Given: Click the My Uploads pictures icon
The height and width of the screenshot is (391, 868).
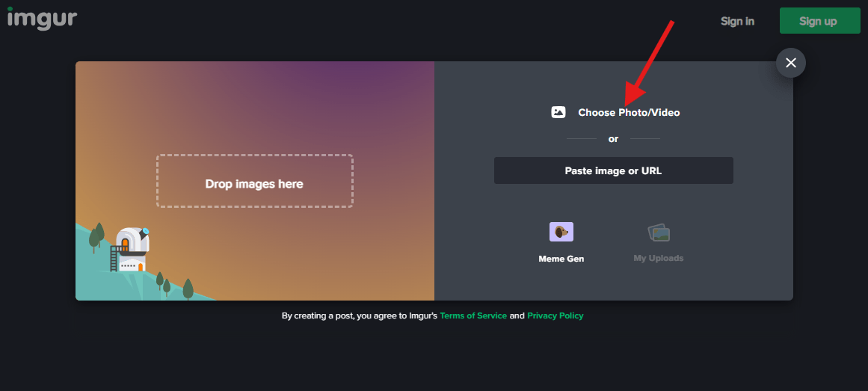Looking at the screenshot, I should 659,233.
